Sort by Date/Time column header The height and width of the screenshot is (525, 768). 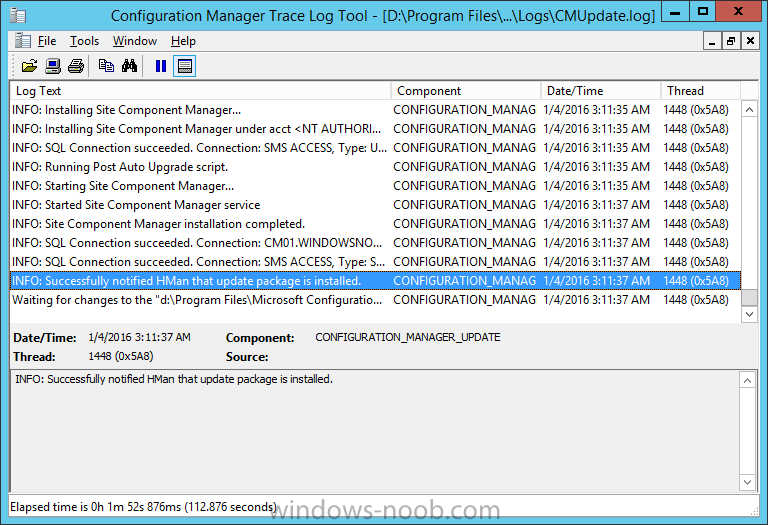click(x=601, y=91)
